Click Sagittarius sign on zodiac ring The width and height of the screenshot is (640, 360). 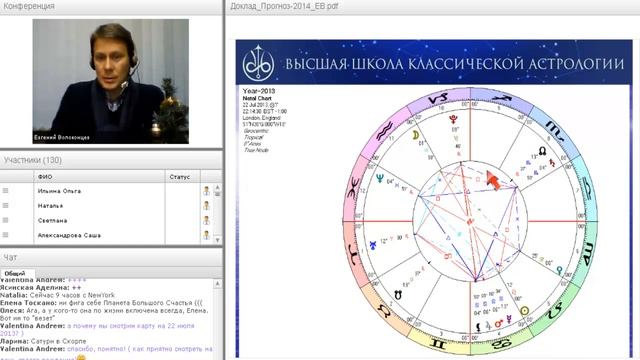(x=502, y=98)
